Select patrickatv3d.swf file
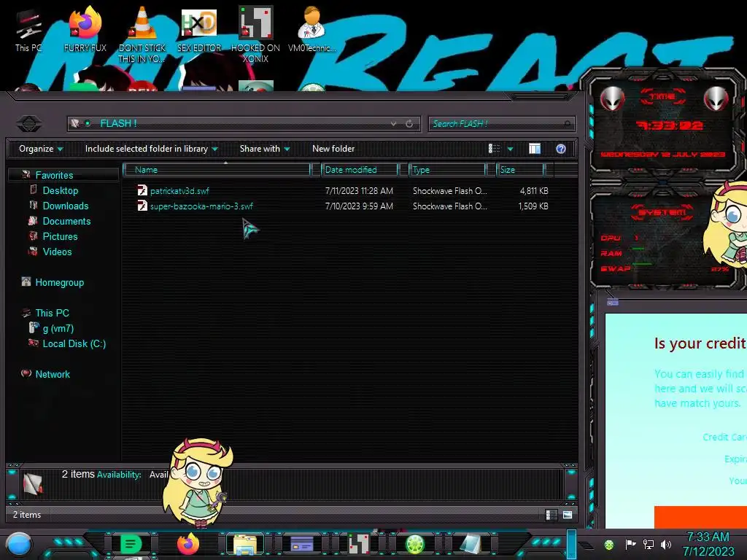Screen dimensions: 747x560 coord(179,191)
